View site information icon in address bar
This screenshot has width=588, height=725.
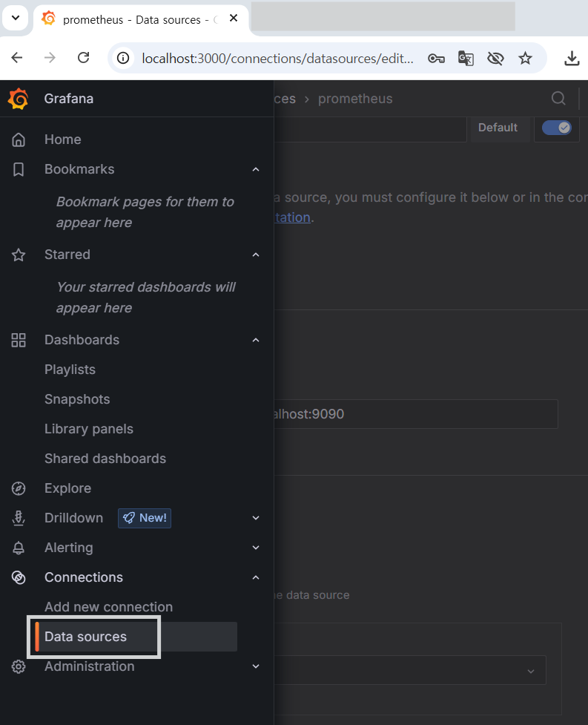point(123,59)
